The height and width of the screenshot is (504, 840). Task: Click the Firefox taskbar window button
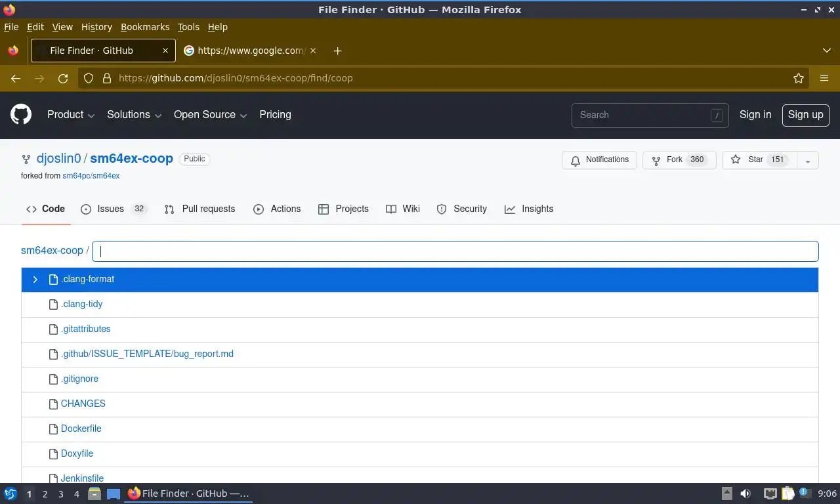(x=188, y=493)
